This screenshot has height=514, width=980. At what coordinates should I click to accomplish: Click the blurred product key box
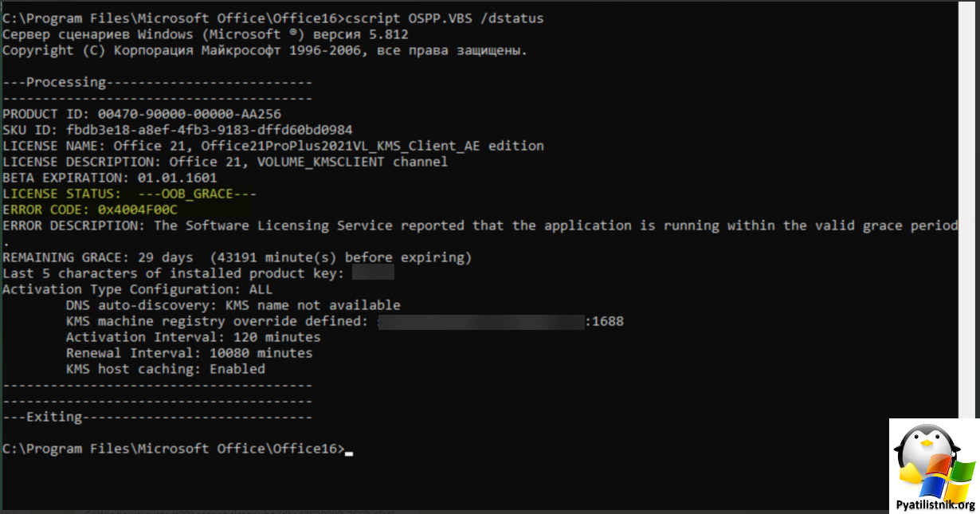pyautogui.click(x=373, y=273)
